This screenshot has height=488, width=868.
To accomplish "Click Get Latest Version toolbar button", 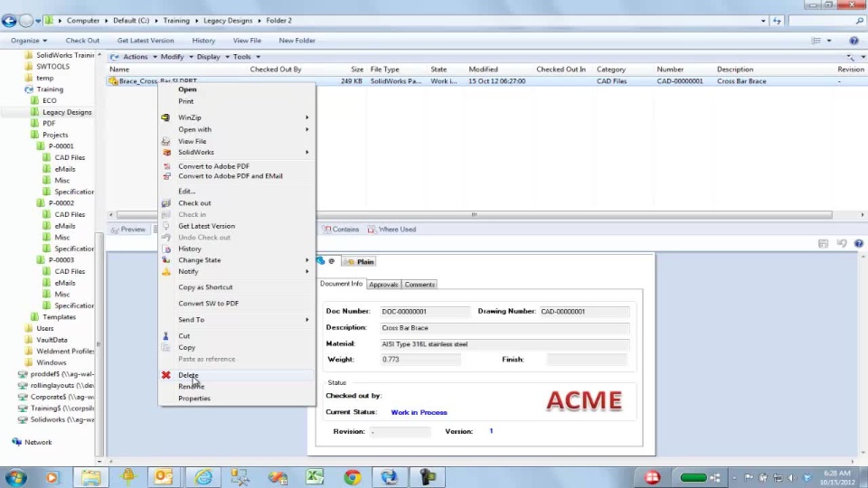I will click(x=145, y=41).
